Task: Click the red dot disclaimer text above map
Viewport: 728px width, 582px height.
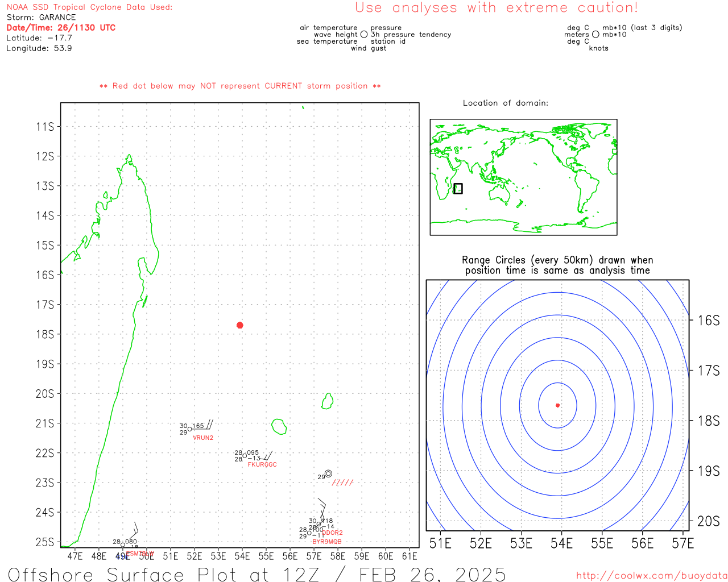Action: pos(240,86)
